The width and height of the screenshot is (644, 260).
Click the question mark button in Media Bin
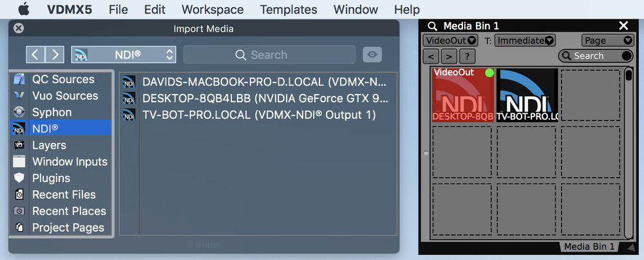tap(467, 56)
